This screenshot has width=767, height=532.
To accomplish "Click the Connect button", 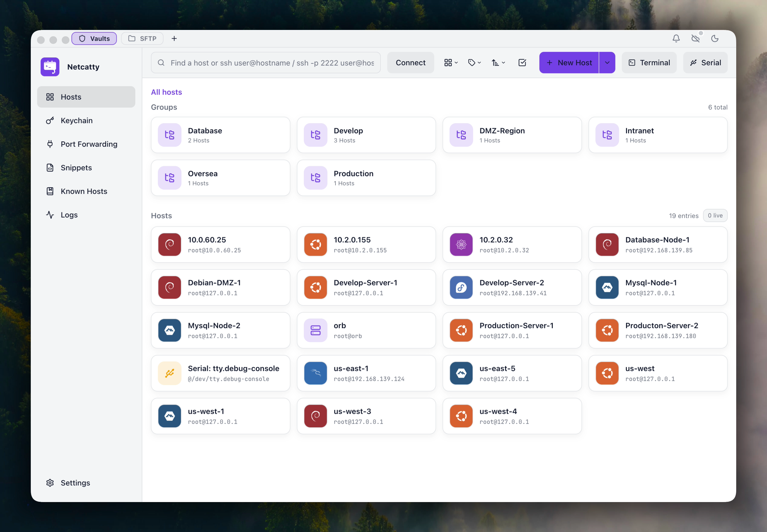I will point(410,63).
